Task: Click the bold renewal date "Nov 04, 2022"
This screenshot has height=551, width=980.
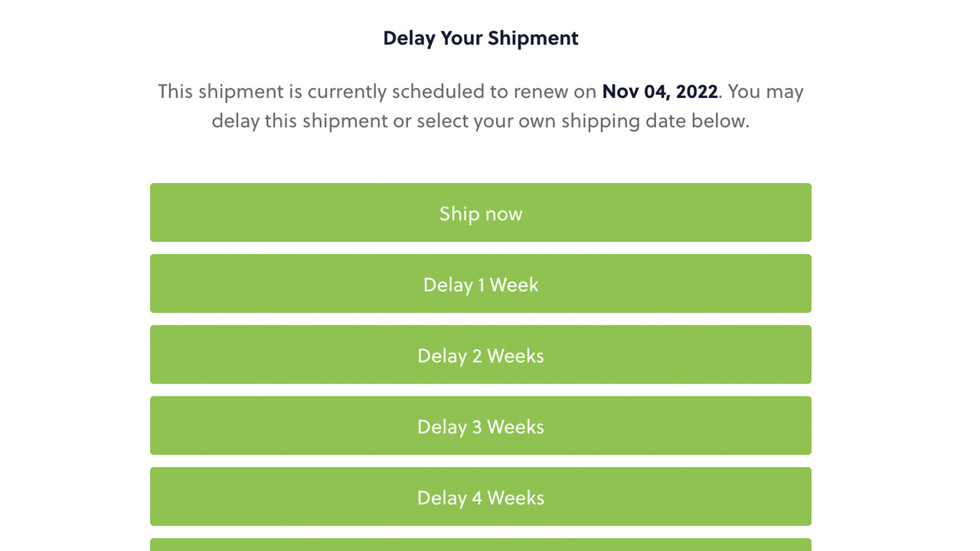Action: coord(659,91)
